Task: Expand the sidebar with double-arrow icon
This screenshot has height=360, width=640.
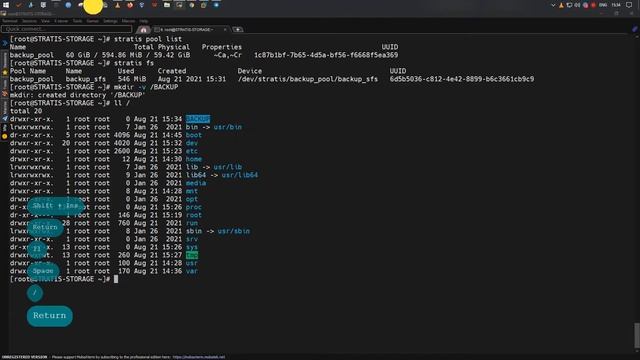Action: pyautogui.click(x=4, y=43)
